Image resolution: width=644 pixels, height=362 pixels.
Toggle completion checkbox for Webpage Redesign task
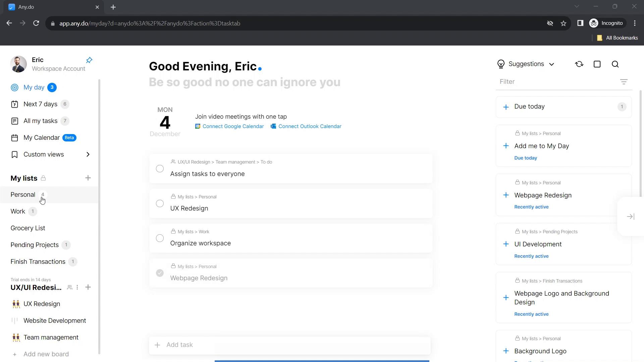pyautogui.click(x=160, y=274)
